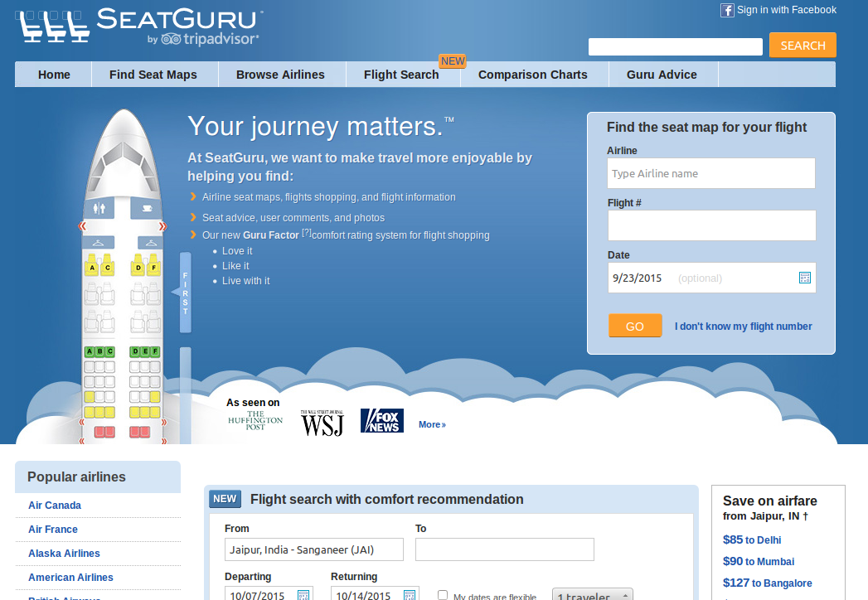Click Sign in with Facebook
This screenshot has height=600, width=868.
[x=786, y=10]
